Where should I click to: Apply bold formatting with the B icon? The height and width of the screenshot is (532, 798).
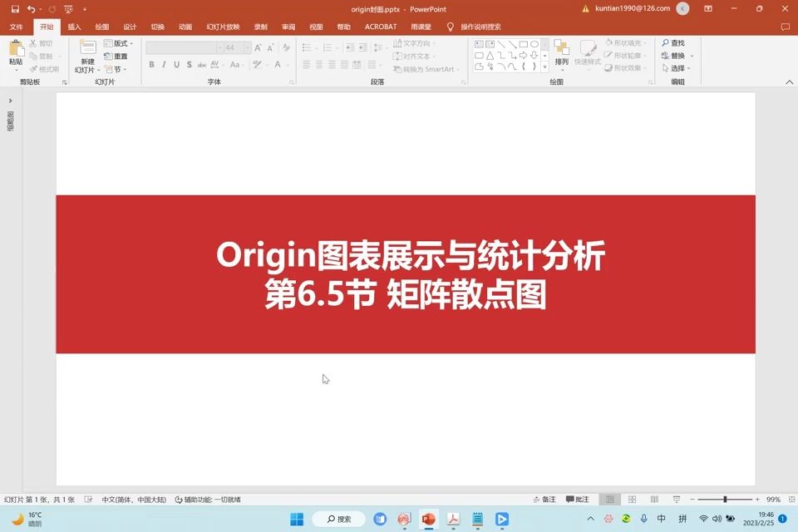tap(151, 63)
